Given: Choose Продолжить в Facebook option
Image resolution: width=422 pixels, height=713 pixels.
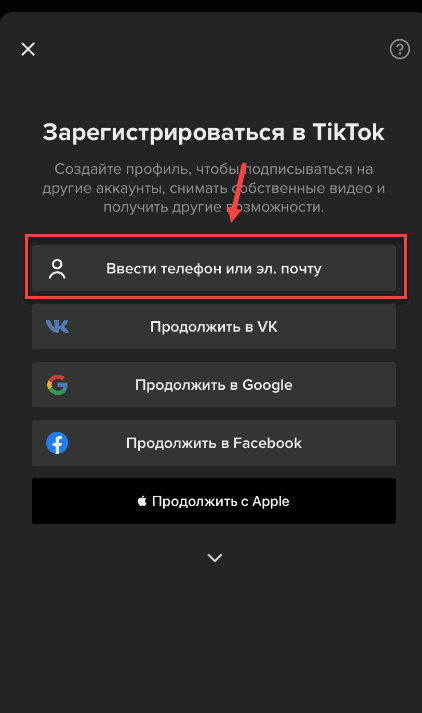Looking at the screenshot, I should point(214,443).
